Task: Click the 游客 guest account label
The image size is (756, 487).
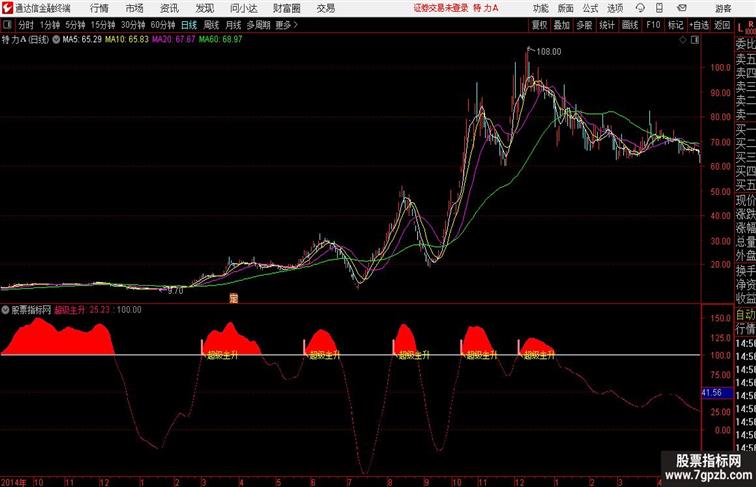Action: (723, 8)
